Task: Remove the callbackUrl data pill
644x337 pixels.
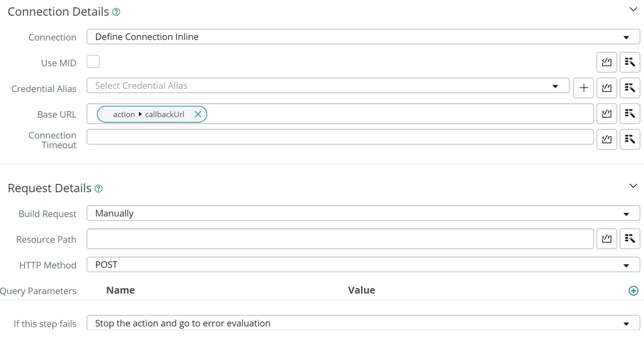Action: pyautogui.click(x=198, y=114)
